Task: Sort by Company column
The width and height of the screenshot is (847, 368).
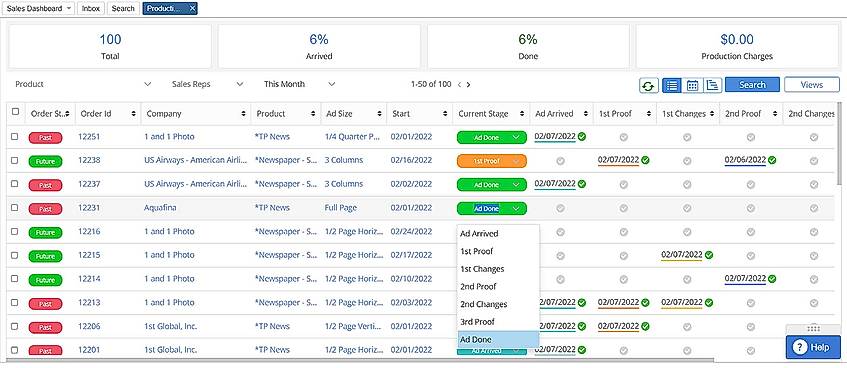Action: pyautogui.click(x=244, y=114)
